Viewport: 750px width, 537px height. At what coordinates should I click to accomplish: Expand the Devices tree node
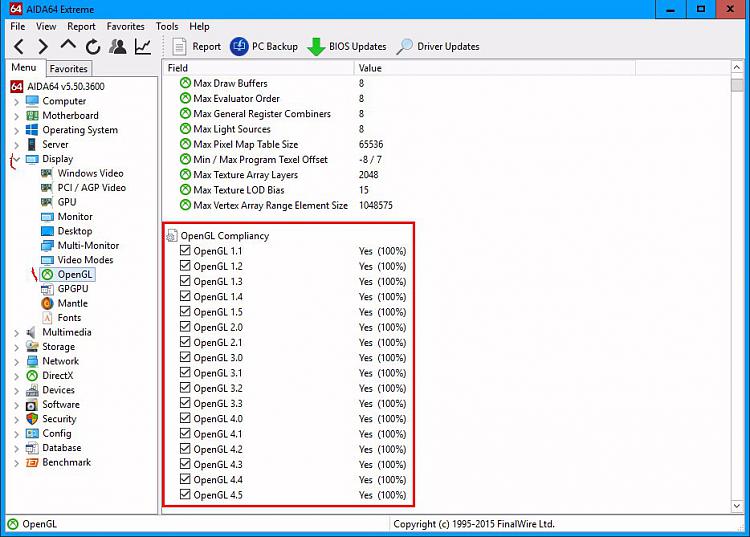click(x=16, y=390)
